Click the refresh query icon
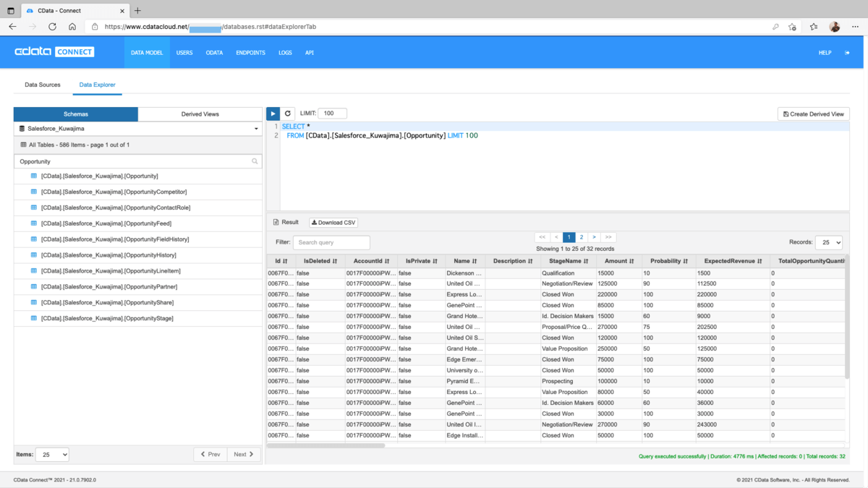Screen dimensions: 868x488 tap(288, 114)
